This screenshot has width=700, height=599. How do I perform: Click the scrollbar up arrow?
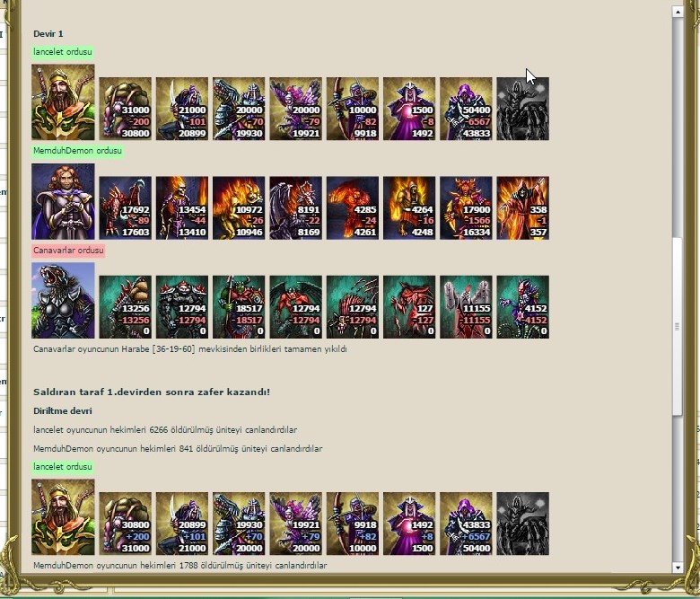(678, 12)
